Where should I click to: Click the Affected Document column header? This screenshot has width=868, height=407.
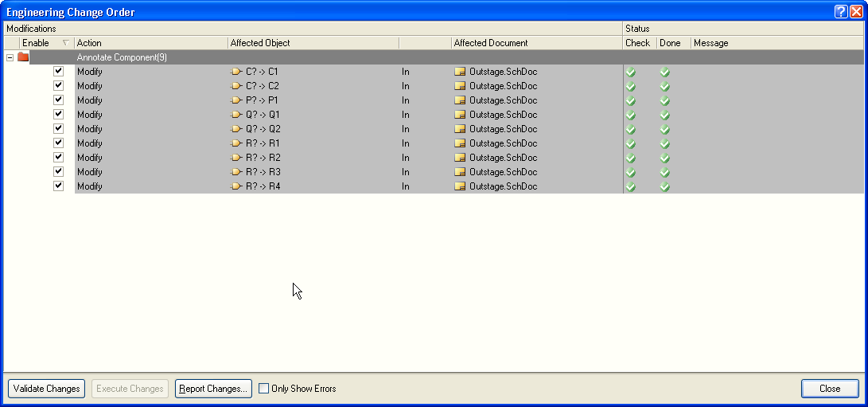pyautogui.click(x=535, y=43)
